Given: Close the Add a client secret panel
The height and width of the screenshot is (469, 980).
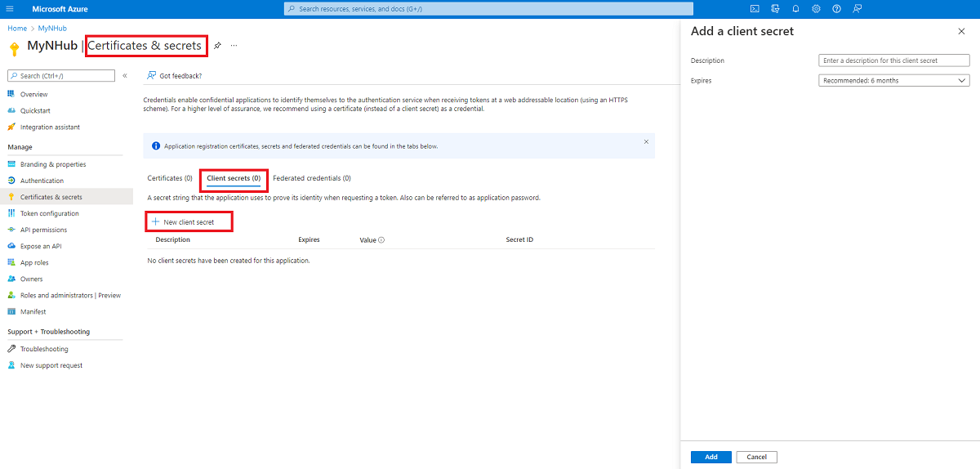Looking at the screenshot, I should (961, 31).
